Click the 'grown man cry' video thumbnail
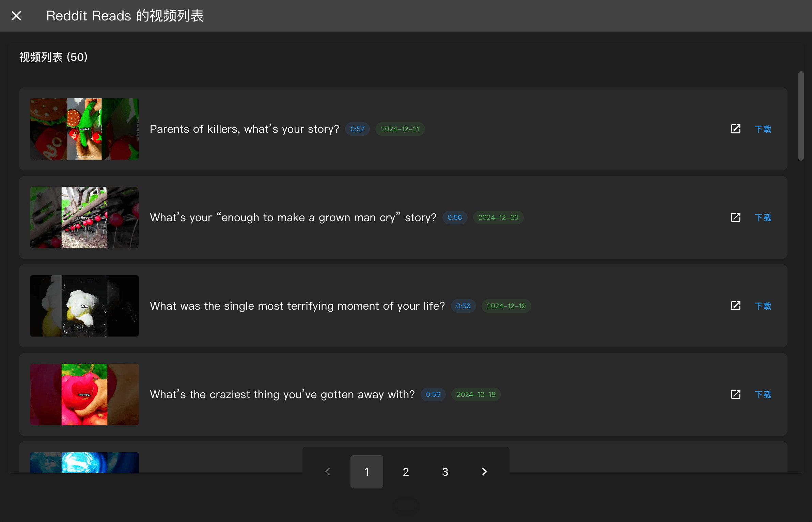Screen dimensions: 812x522 84,217
